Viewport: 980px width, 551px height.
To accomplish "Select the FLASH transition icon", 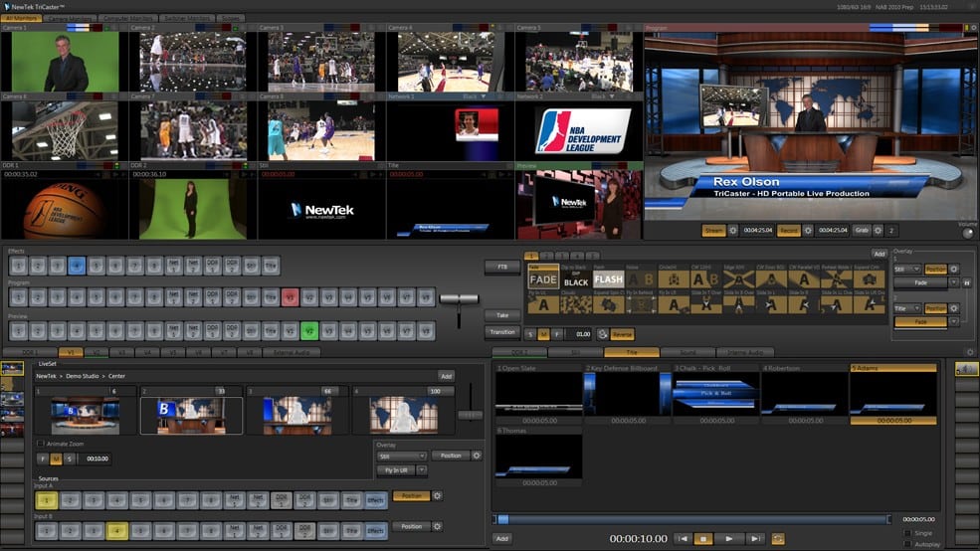I will point(608,279).
